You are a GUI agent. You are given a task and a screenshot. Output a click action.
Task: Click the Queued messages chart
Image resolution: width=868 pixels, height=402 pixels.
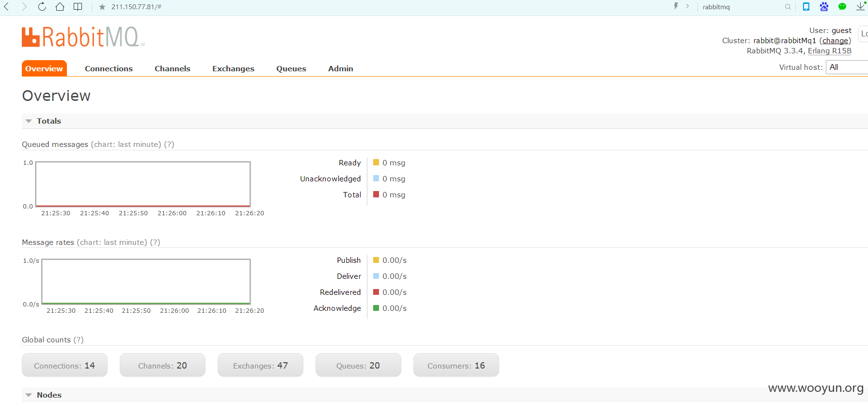pos(143,184)
